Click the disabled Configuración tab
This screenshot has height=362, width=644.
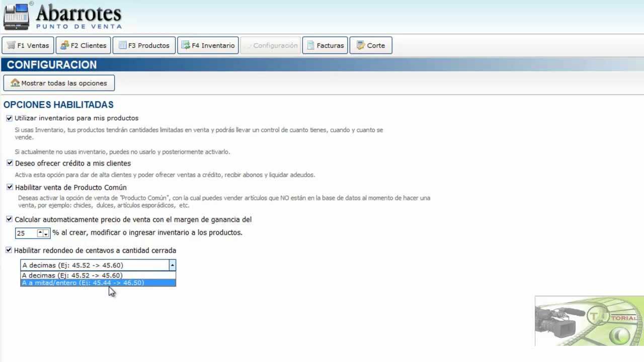tap(271, 45)
